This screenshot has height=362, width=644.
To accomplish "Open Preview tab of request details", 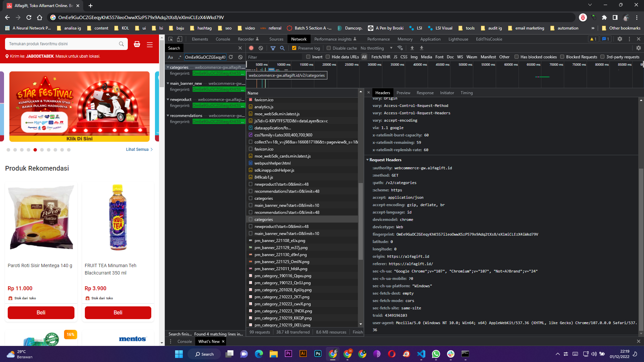I will (403, 93).
